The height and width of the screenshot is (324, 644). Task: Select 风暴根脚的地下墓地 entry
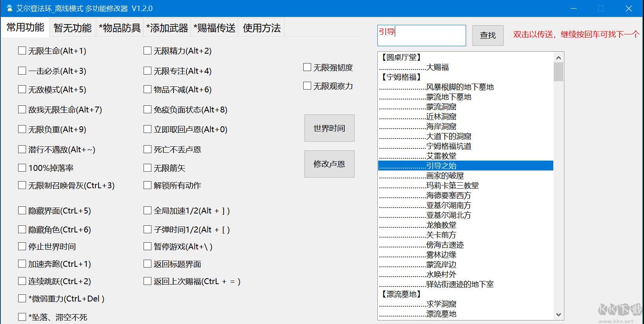pyautogui.click(x=466, y=87)
